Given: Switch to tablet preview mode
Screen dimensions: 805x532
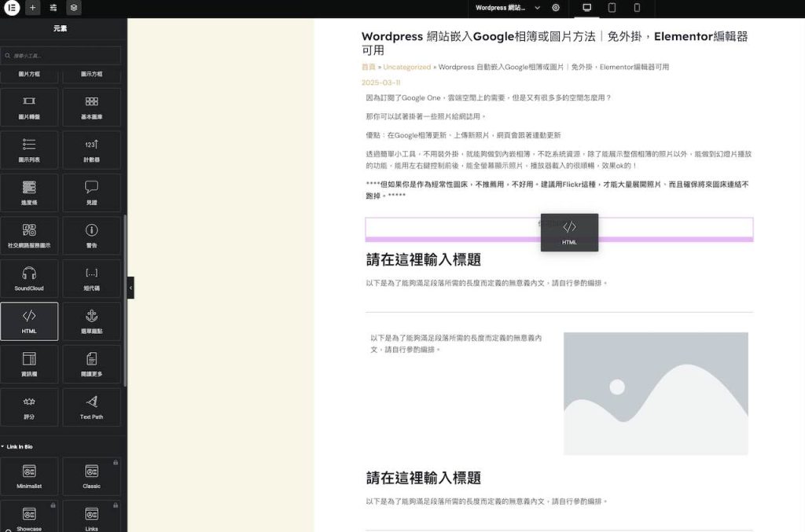Looking at the screenshot, I should coord(612,8).
